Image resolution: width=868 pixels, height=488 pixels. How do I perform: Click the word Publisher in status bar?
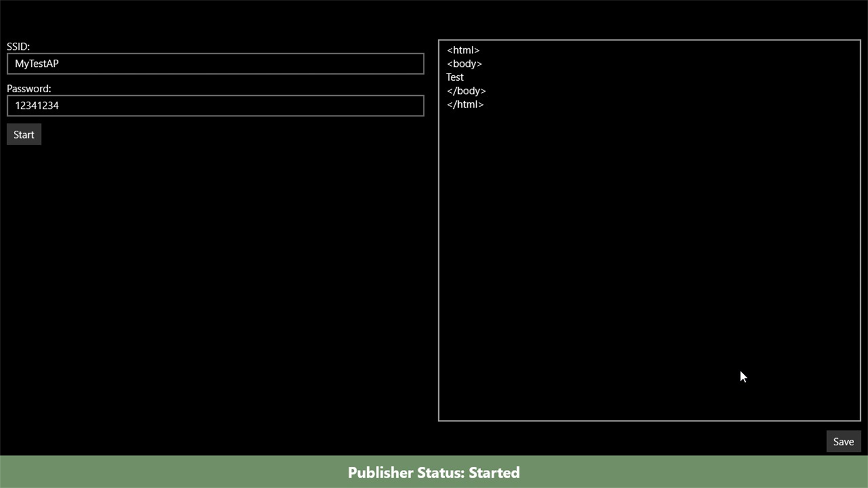point(380,472)
